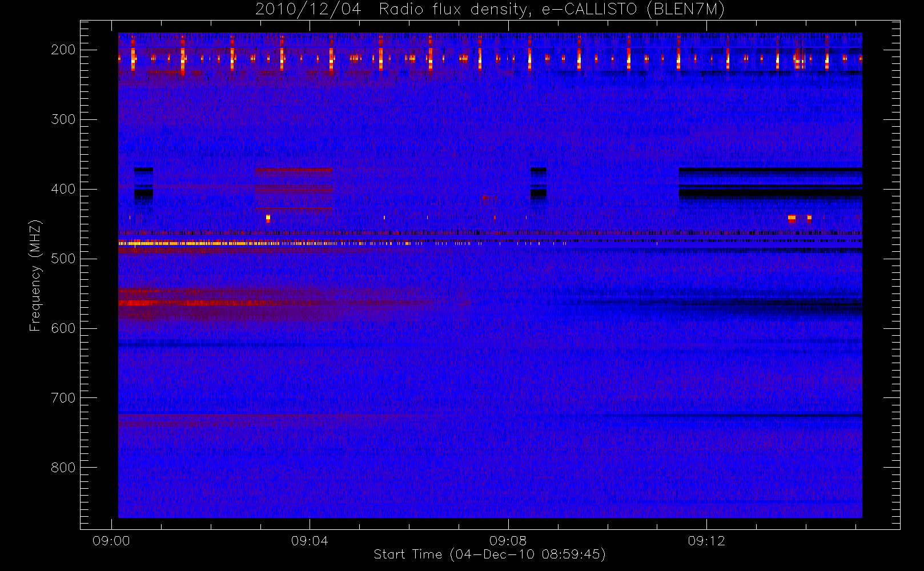924x571 pixels.
Task: Click the 800 frequency tick label
Action: tap(63, 468)
